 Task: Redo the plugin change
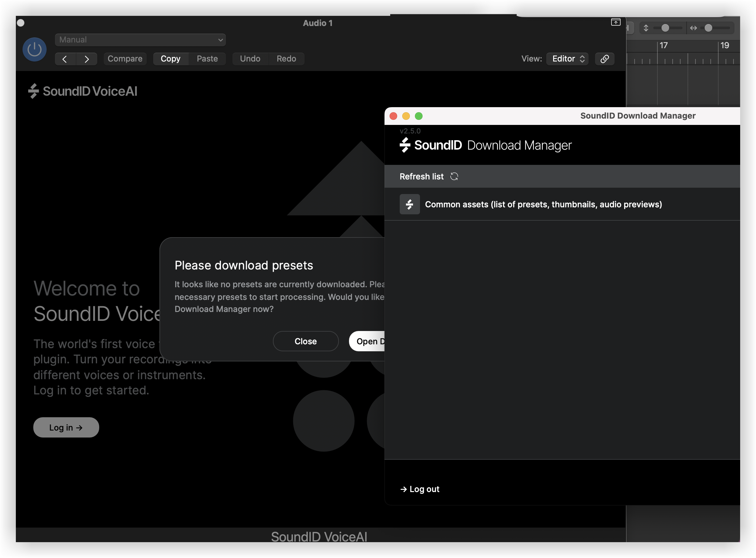tap(286, 59)
